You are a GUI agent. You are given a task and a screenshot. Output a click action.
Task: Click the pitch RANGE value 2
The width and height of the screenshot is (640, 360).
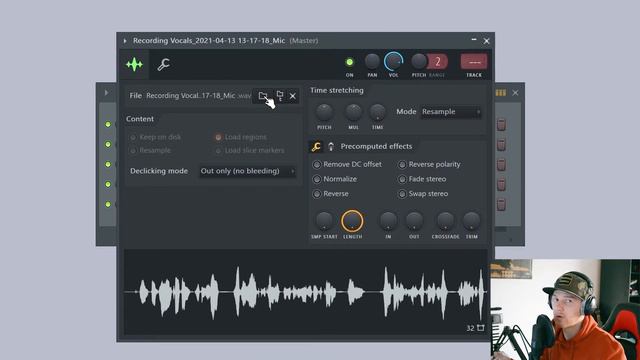pos(438,62)
